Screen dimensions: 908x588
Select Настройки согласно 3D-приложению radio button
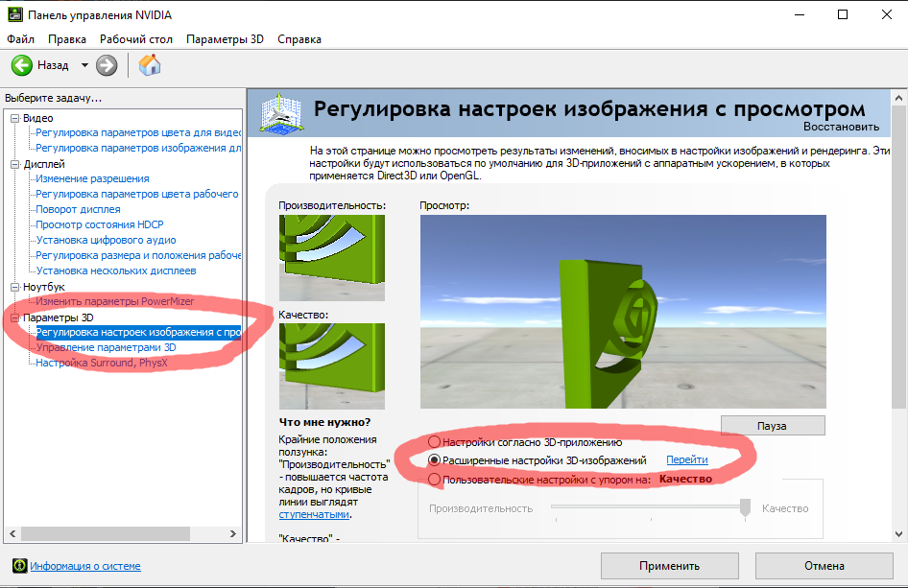[x=434, y=442]
